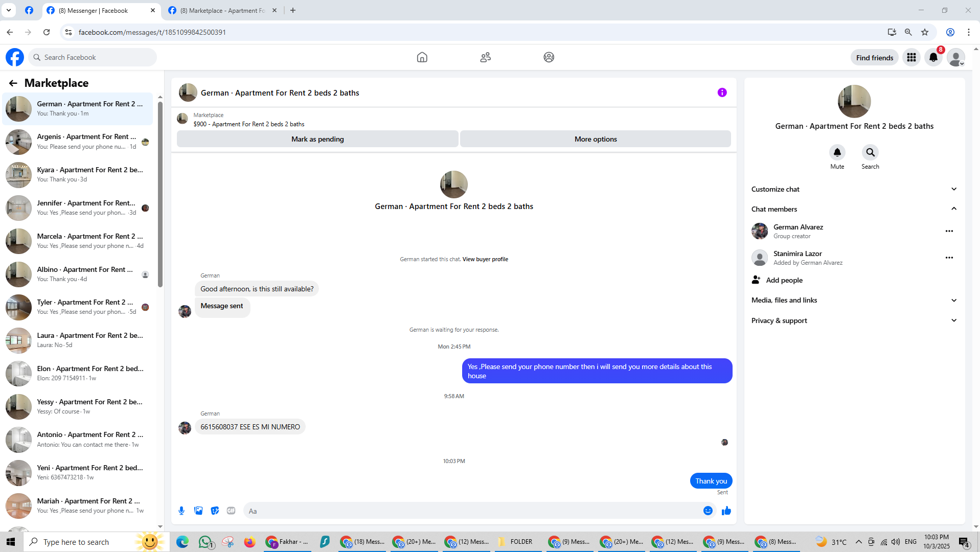The height and width of the screenshot is (552, 980).
Task: Open the Kyara apartment conversation
Action: [78, 175]
